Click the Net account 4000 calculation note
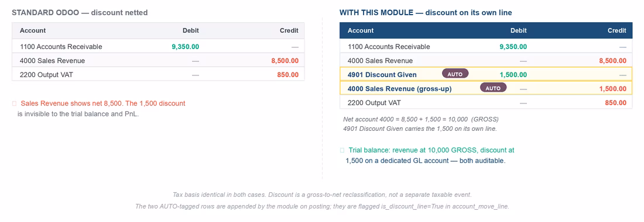The height and width of the screenshot is (222, 644). (420, 119)
